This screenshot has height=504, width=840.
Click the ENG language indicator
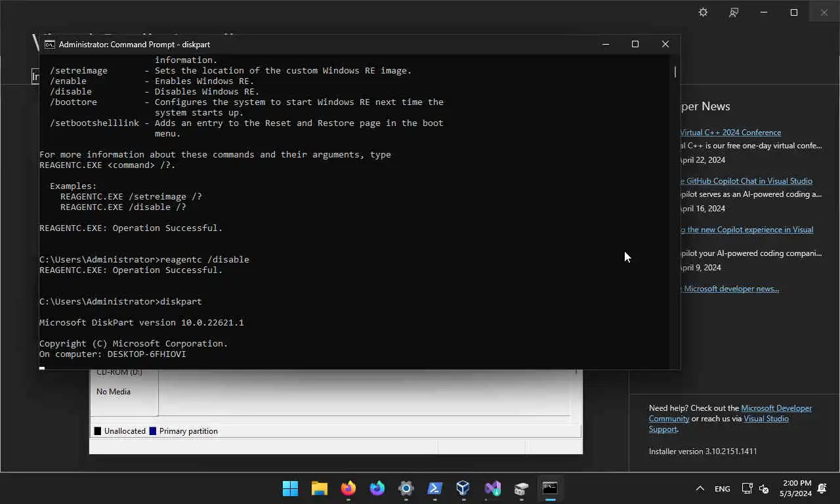(x=723, y=489)
